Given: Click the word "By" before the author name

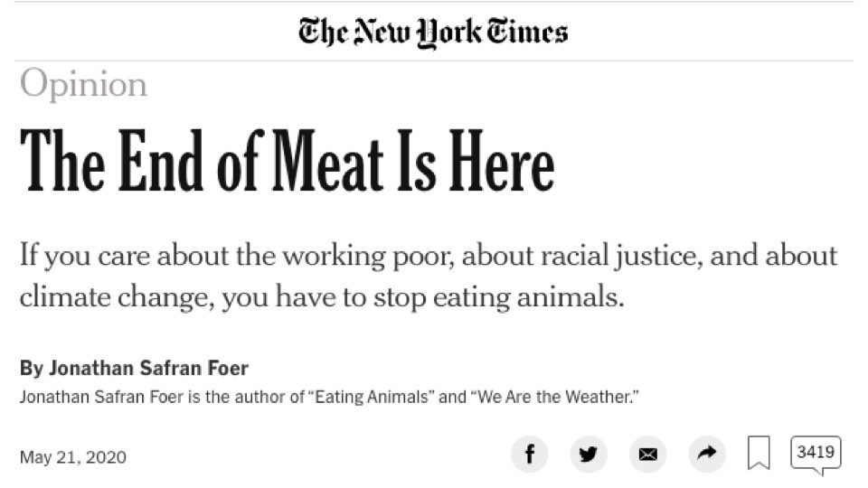Looking at the screenshot, I should (x=31, y=369).
